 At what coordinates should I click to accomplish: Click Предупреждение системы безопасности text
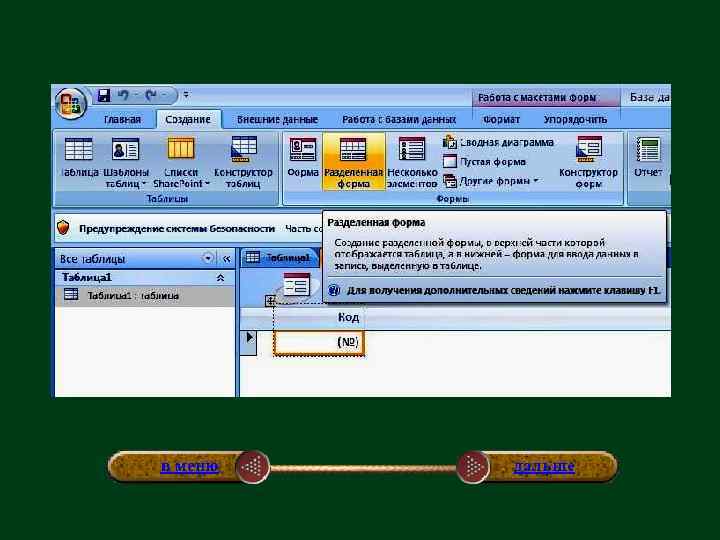[x=177, y=229]
